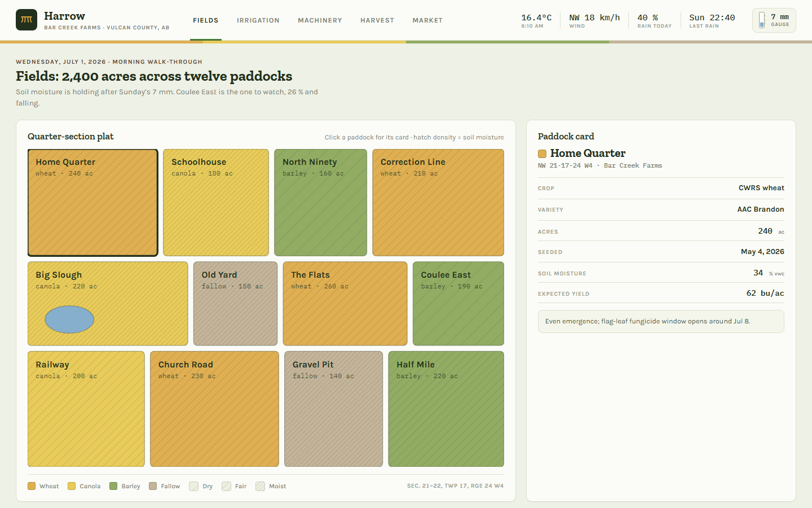Viewport: 812px width, 508px height.
Task: Click the May 4, 2026 seeded date
Action: (x=762, y=252)
